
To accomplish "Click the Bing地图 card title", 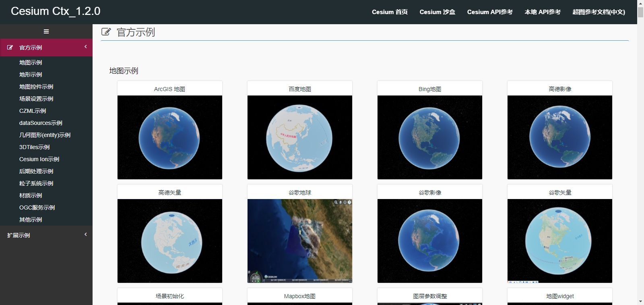I will (430, 89).
